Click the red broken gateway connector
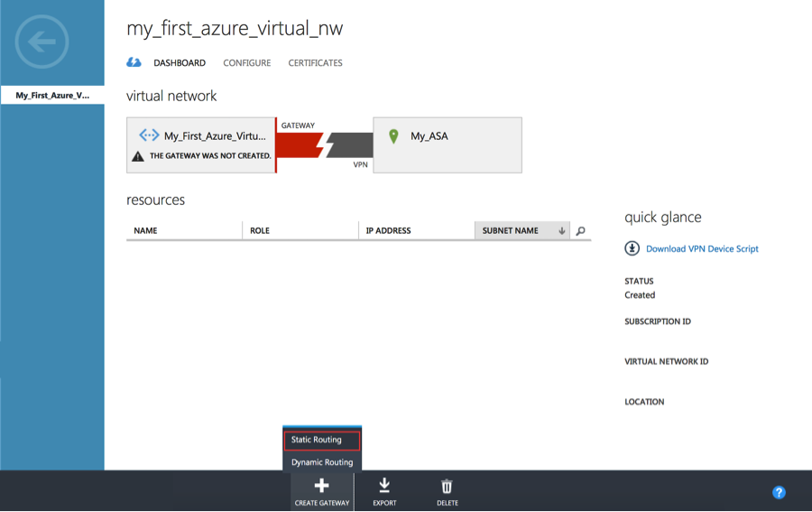Image resolution: width=812 pixels, height=512 pixels. (300, 145)
